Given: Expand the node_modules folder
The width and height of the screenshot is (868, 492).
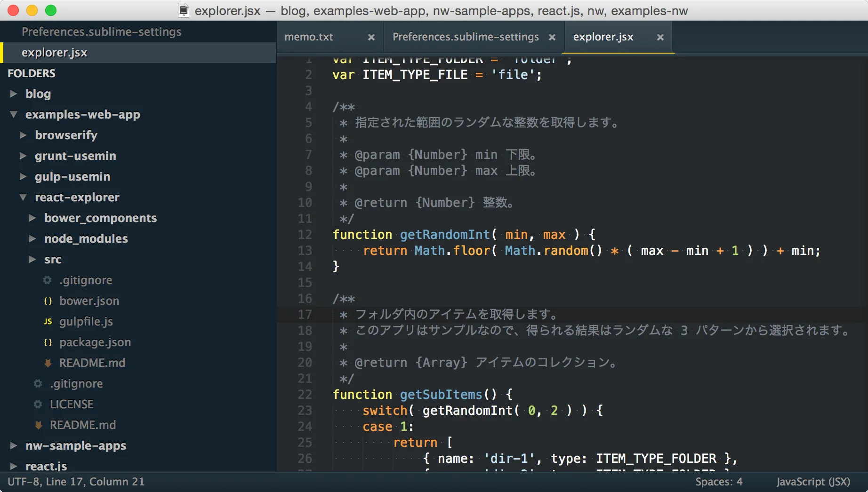Looking at the screenshot, I should tap(33, 238).
